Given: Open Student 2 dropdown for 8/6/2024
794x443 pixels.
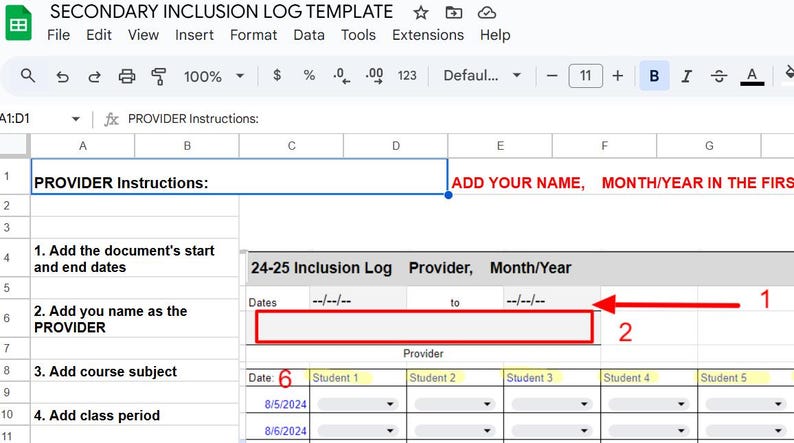Looking at the screenshot, I should (454, 430).
